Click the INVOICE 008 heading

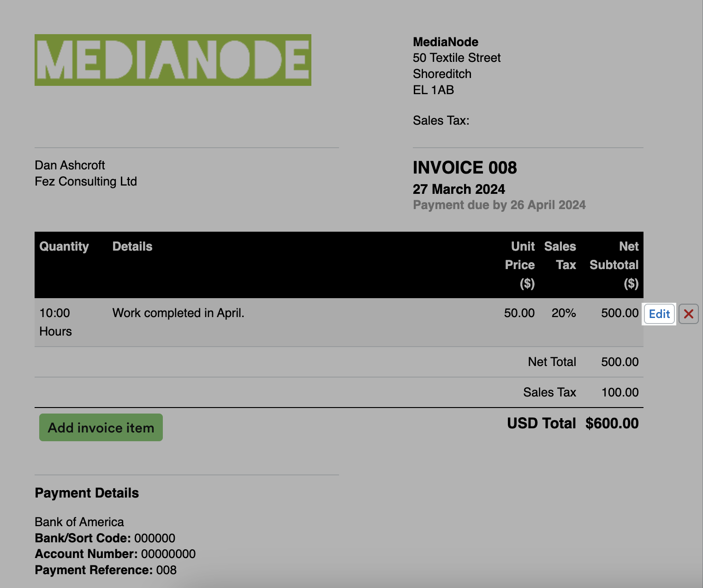tap(465, 168)
